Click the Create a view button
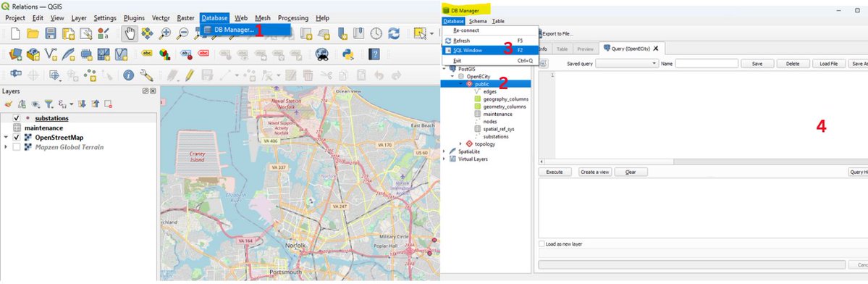 click(x=595, y=172)
